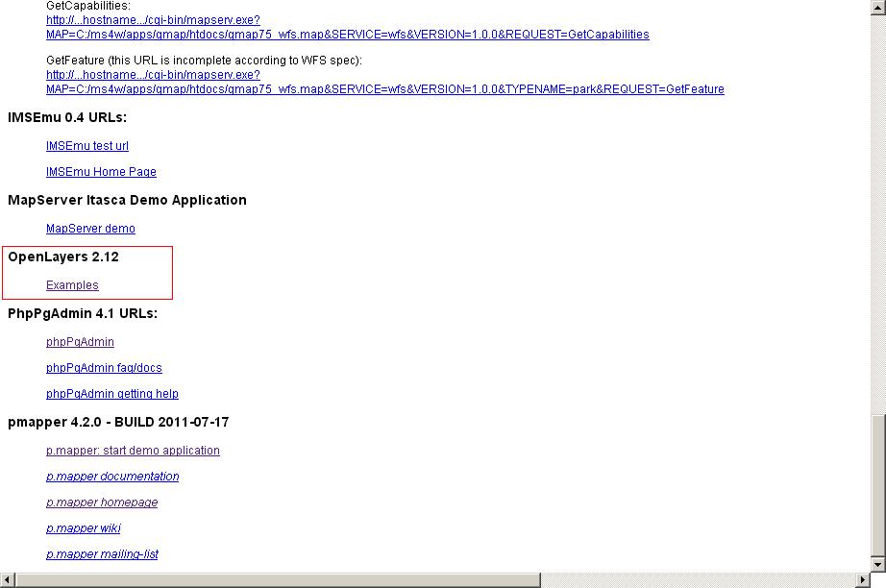Screen dimensions: 886x588
Task: View the phpPgAdmin faq/docs
Action: click(105, 368)
